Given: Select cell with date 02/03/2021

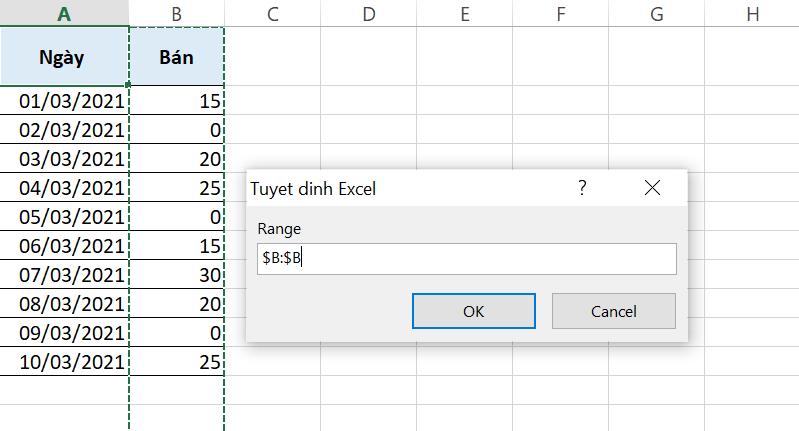Looking at the screenshot, I should [64, 129].
